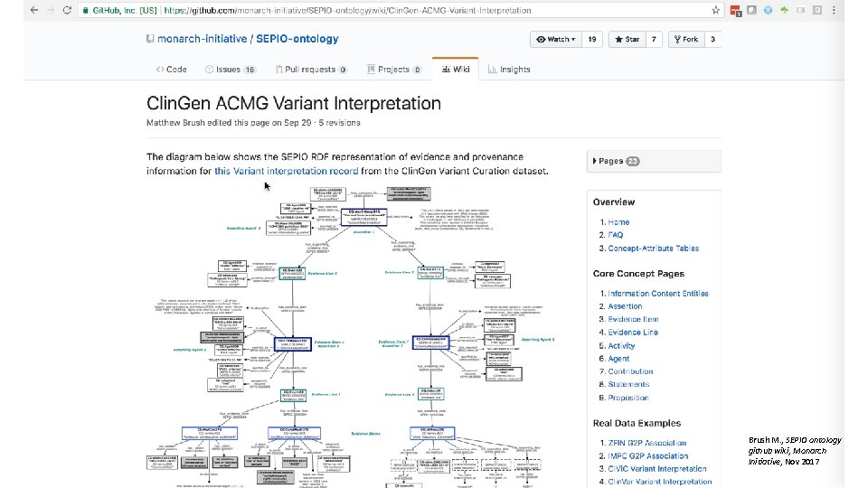Switch to the Code tab
Screen dimensions: 868x488
pos(171,70)
